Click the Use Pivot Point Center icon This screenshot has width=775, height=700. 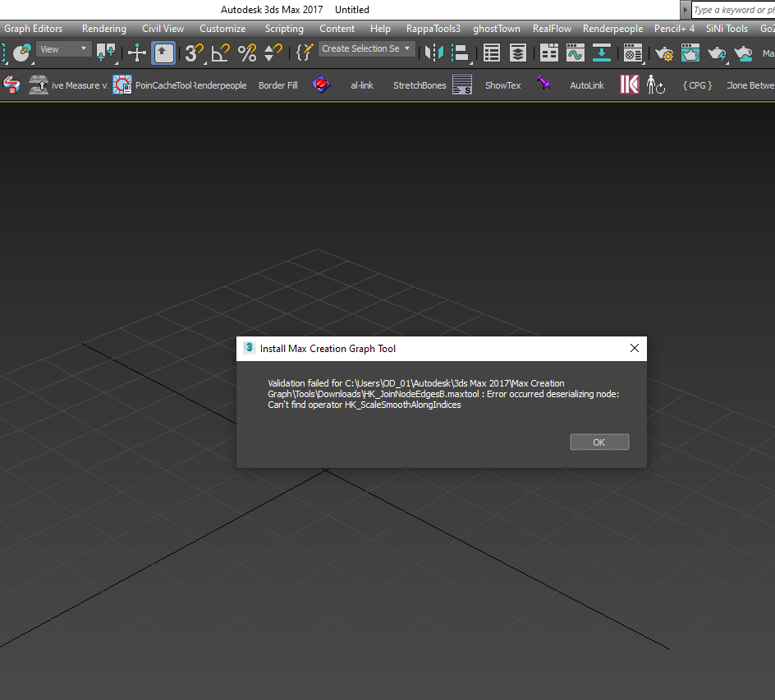[x=105, y=53]
